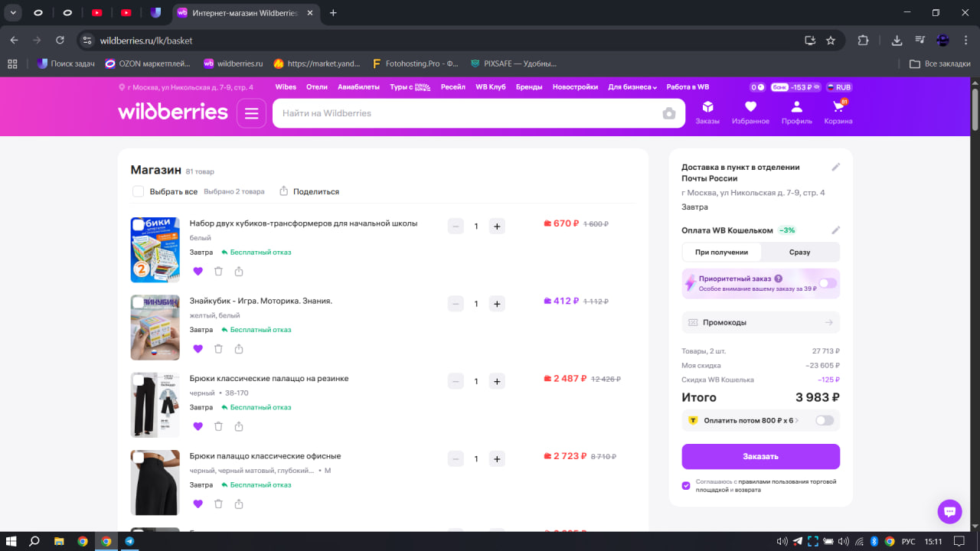Change the delivery address in the header
This screenshot has width=980, height=551.
[x=186, y=87]
